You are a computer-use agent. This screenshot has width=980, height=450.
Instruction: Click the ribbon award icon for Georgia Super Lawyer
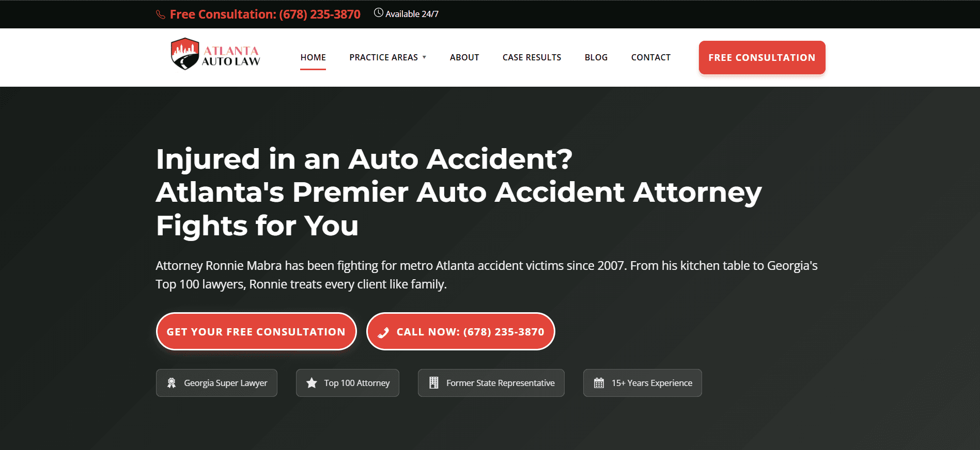pyautogui.click(x=172, y=383)
